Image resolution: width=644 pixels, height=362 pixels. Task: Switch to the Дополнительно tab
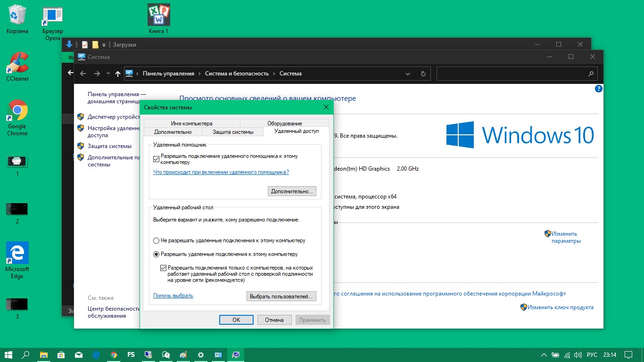pyautogui.click(x=173, y=132)
